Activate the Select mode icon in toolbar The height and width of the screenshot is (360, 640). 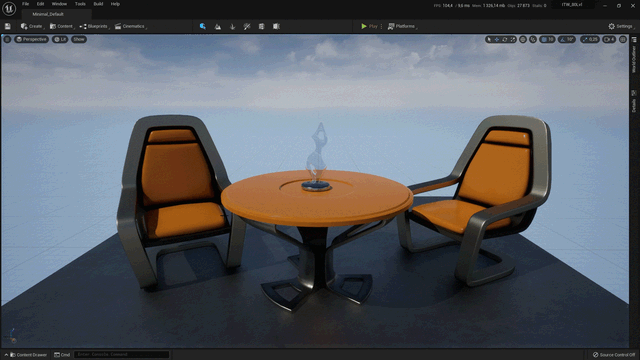pyautogui.click(x=202, y=26)
